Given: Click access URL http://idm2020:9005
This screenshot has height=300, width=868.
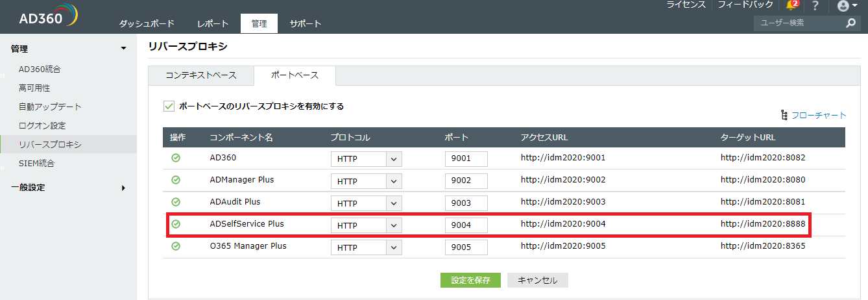Looking at the screenshot, I should point(563,246).
